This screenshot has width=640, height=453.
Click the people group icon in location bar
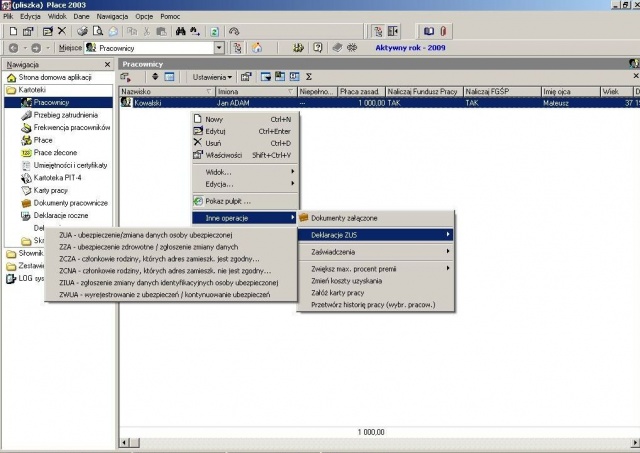pyautogui.click(x=298, y=48)
